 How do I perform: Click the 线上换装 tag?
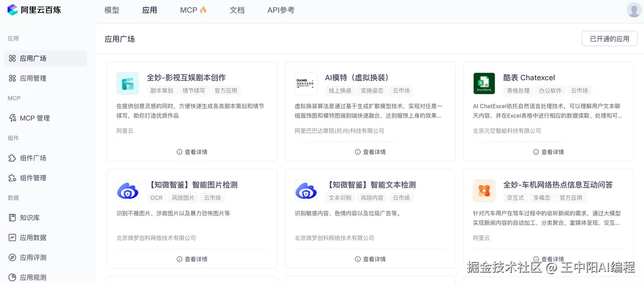point(340,91)
